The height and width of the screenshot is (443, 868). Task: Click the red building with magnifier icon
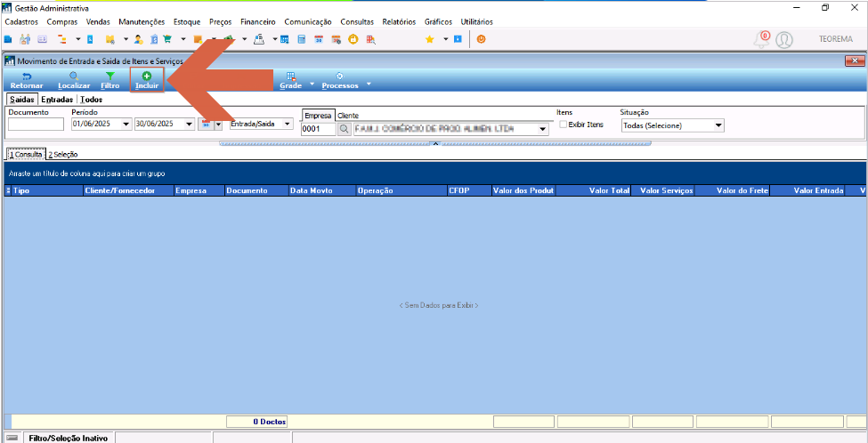coord(371,39)
